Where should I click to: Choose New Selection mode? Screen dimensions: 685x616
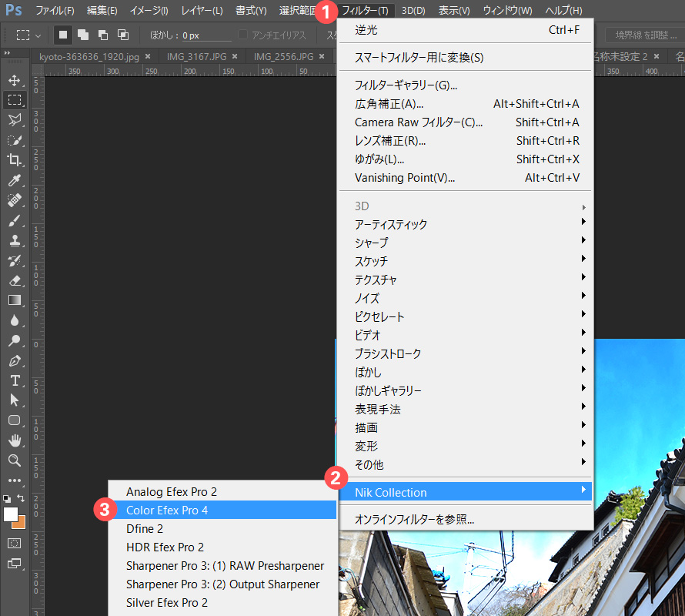pos(63,35)
